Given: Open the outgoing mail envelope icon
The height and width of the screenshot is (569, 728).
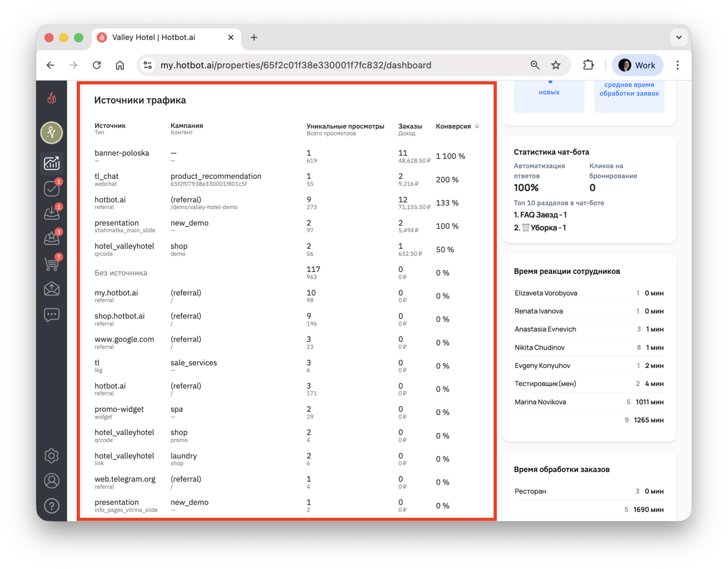Looking at the screenshot, I should tap(52, 289).
